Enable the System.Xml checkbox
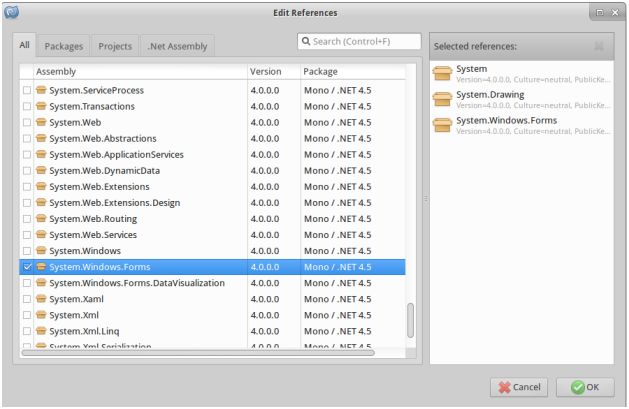 pos(27,315)
